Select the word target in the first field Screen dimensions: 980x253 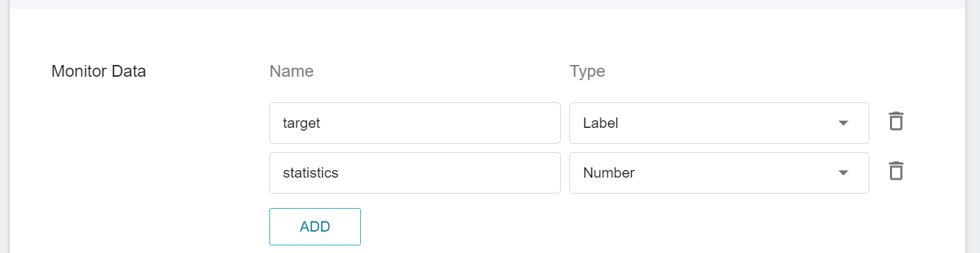(301, 123)
